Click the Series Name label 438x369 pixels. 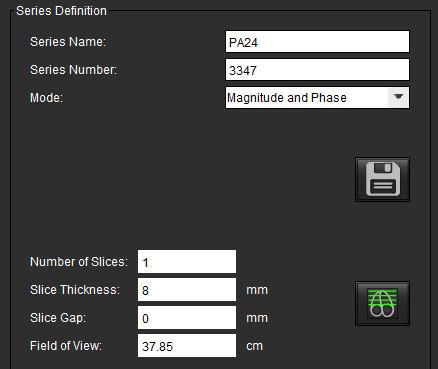pos(68,42)
